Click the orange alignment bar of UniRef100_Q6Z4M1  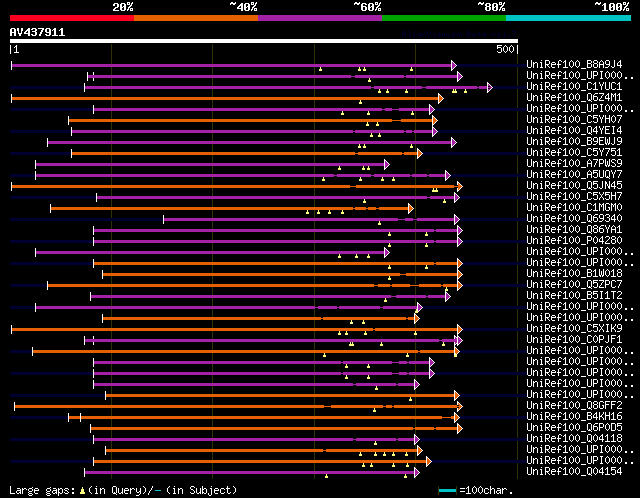coord(225,98)
